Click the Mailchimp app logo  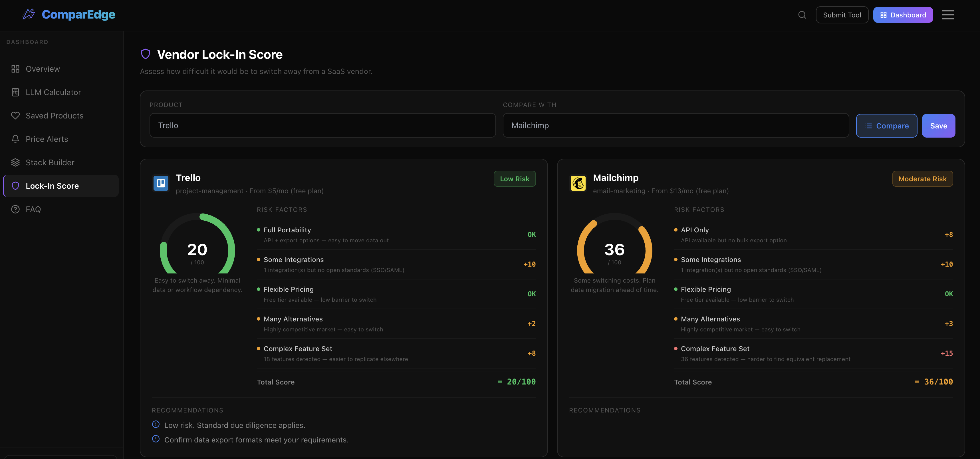tap(578, 183)
